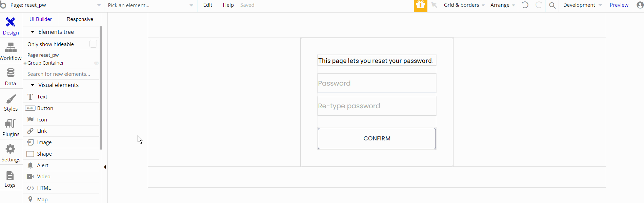Open the Logs section
Viewport: 644px width, 203px height.
pyautogui.click(x=10, y=179)
